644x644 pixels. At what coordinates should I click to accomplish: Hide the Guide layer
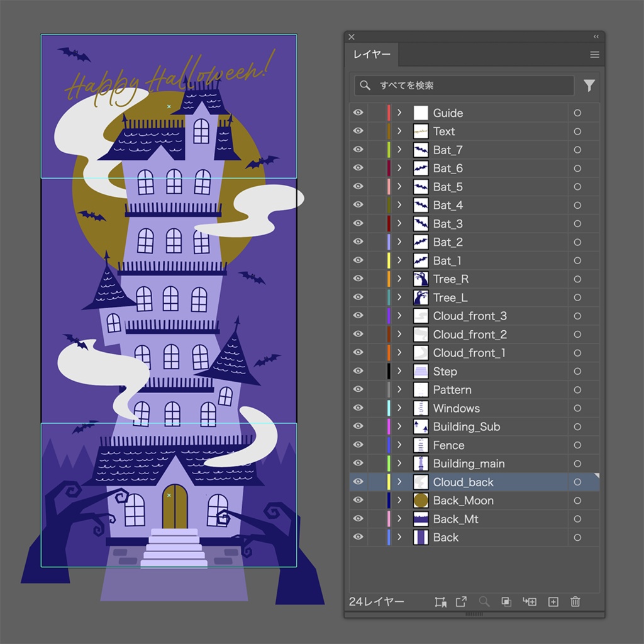[x=358, y=113]
